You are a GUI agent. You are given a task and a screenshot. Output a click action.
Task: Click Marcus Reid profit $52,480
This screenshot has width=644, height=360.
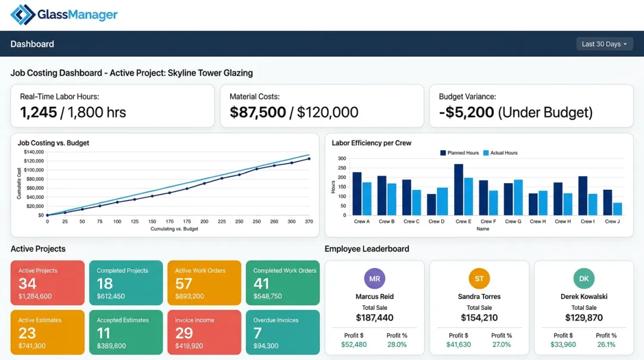tap(354, 344)
